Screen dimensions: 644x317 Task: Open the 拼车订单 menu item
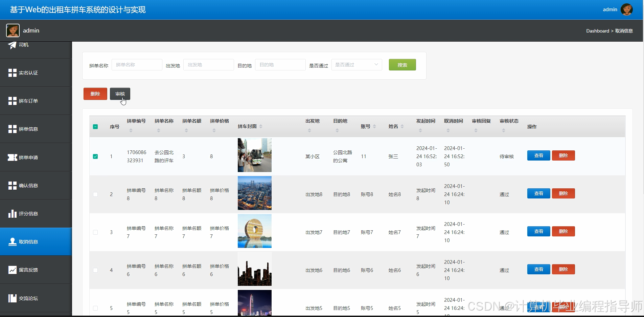click(36, 101)
